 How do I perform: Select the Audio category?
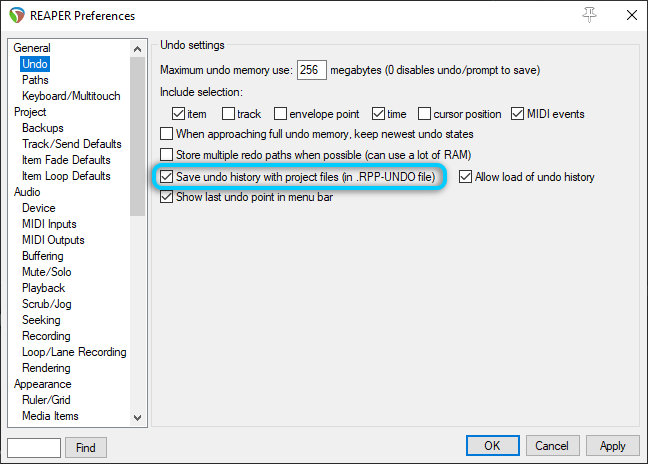click(27, 192)
